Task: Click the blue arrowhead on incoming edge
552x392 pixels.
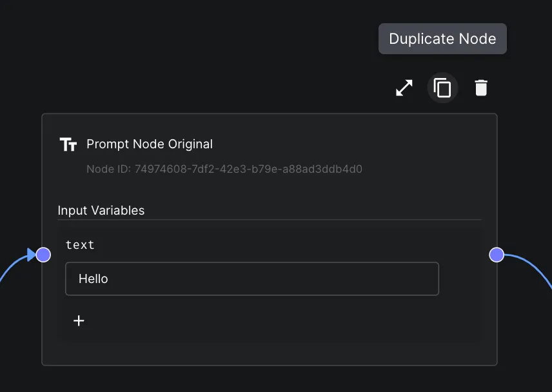Action: click(32, 255)
